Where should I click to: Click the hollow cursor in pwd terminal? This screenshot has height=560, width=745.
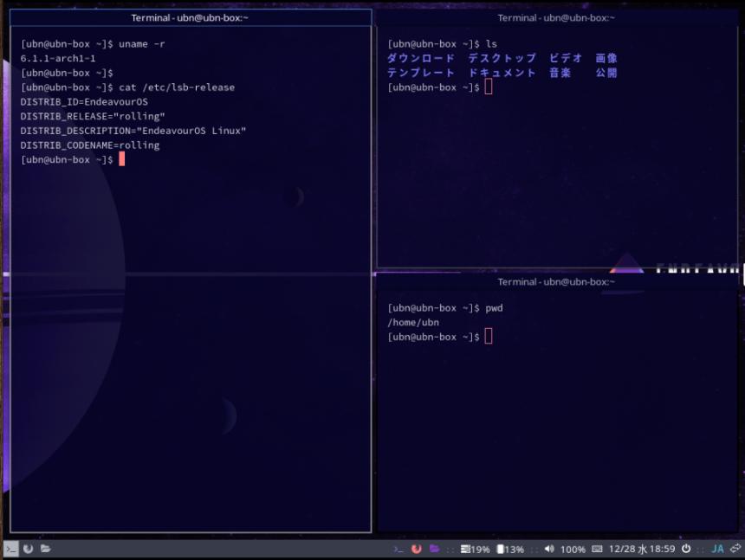tap(489, 336)
